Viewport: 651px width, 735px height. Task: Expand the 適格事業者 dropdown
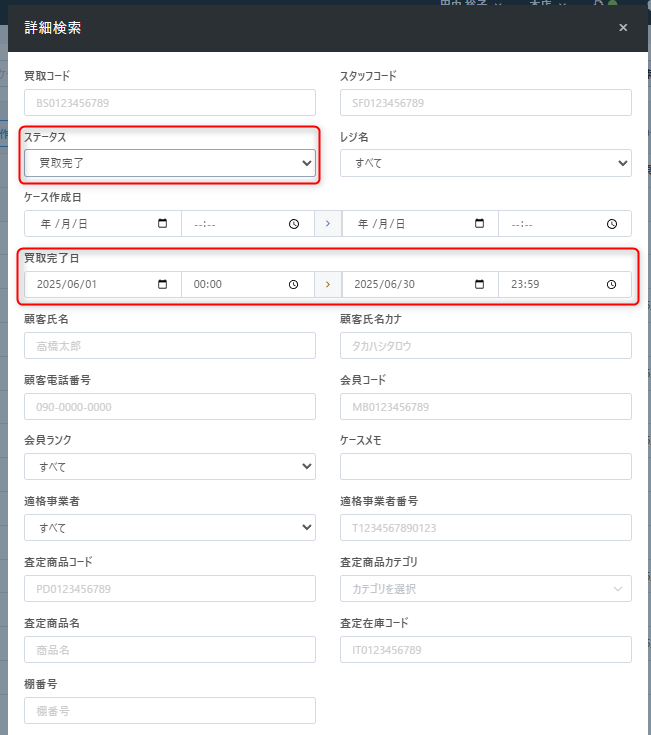(170, 528)
